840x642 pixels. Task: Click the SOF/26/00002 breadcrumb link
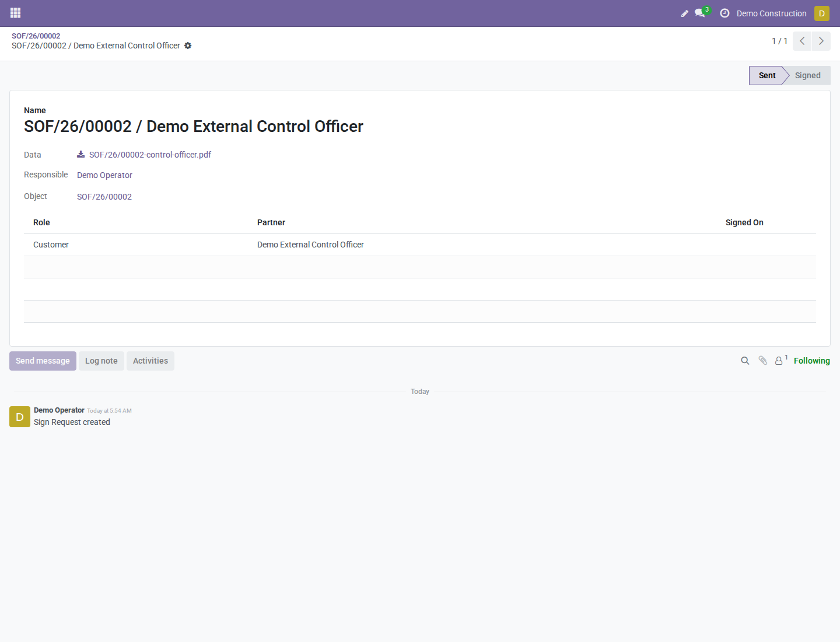(36, 36)
